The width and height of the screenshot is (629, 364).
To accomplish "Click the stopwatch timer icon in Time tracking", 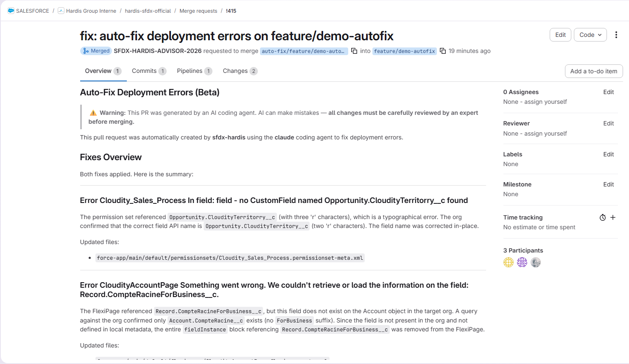I will click(x=603, y=217).
